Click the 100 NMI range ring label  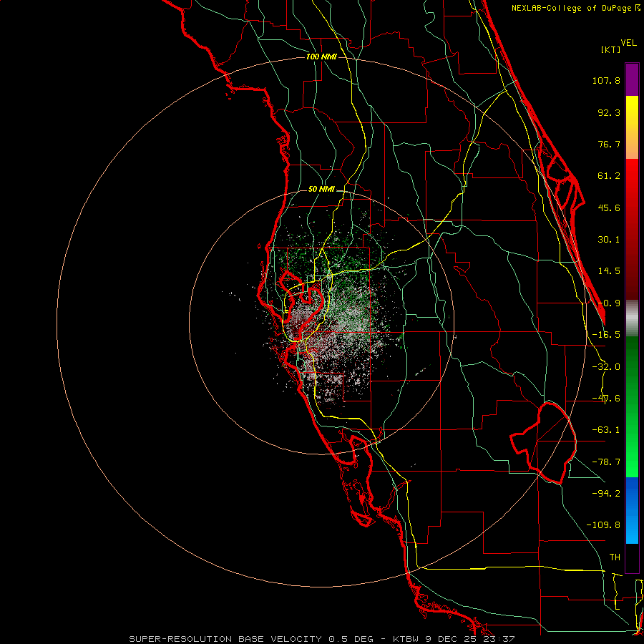pos(321,57)
